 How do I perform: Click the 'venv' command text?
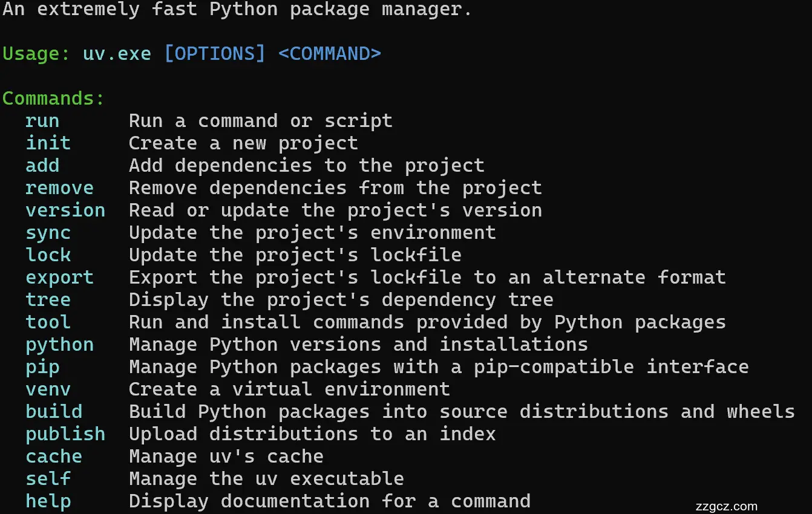pos(48,389)
